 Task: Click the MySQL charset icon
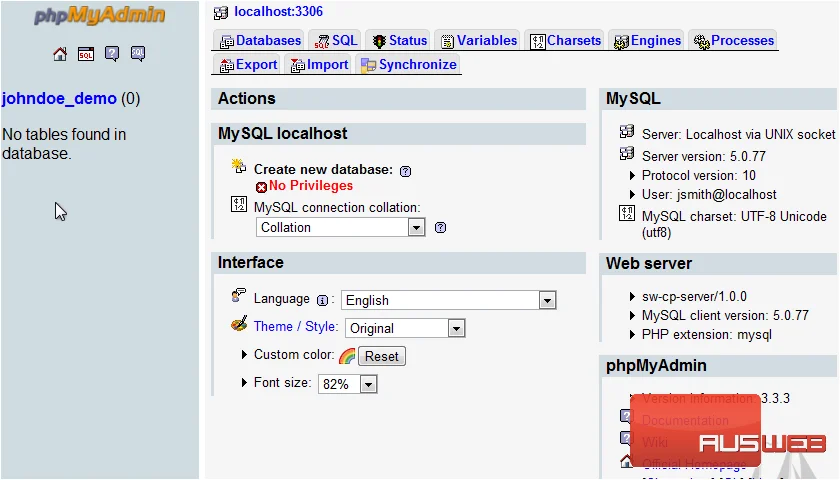[x=627, y=213]
